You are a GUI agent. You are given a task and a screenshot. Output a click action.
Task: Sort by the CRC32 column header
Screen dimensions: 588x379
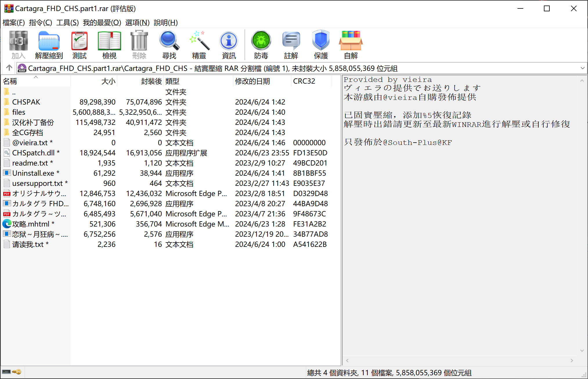pyautogui.click(x=304, y=81)
